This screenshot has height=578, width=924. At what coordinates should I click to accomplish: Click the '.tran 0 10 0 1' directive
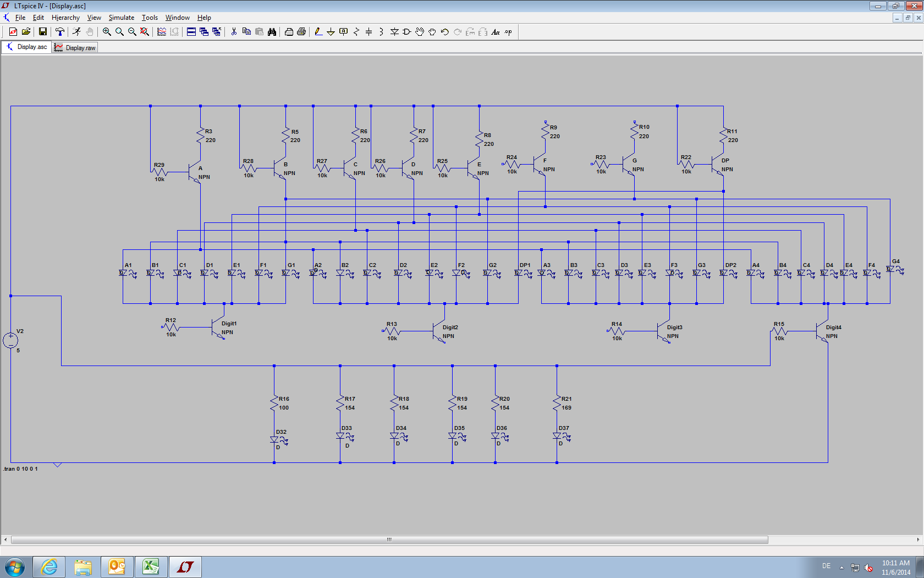tap(20, 469)
